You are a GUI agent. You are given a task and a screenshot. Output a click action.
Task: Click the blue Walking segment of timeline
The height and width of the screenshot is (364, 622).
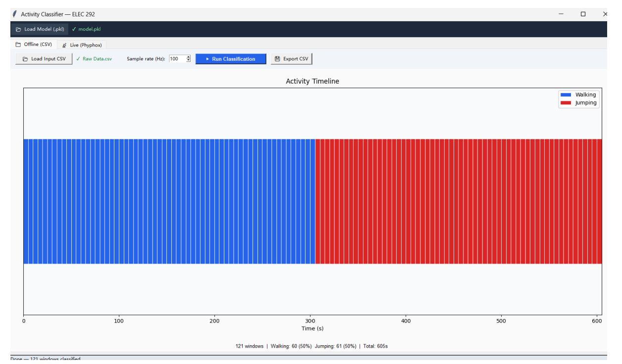pos(169,201)
